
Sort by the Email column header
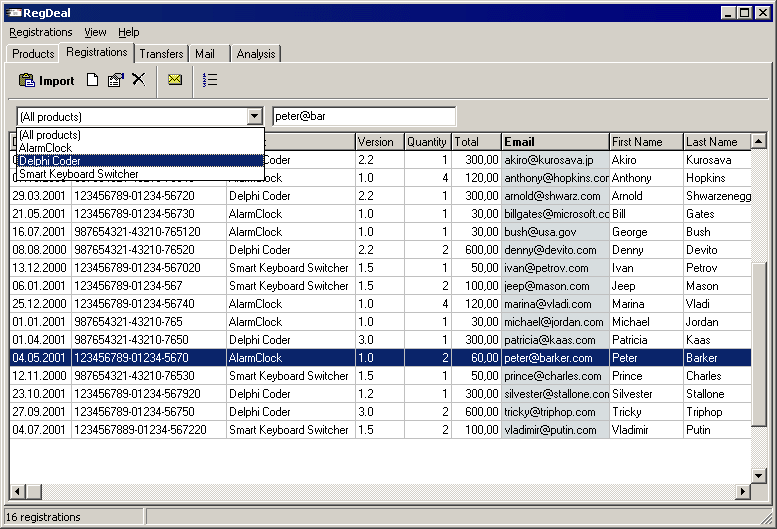click(x=555, y=142)
